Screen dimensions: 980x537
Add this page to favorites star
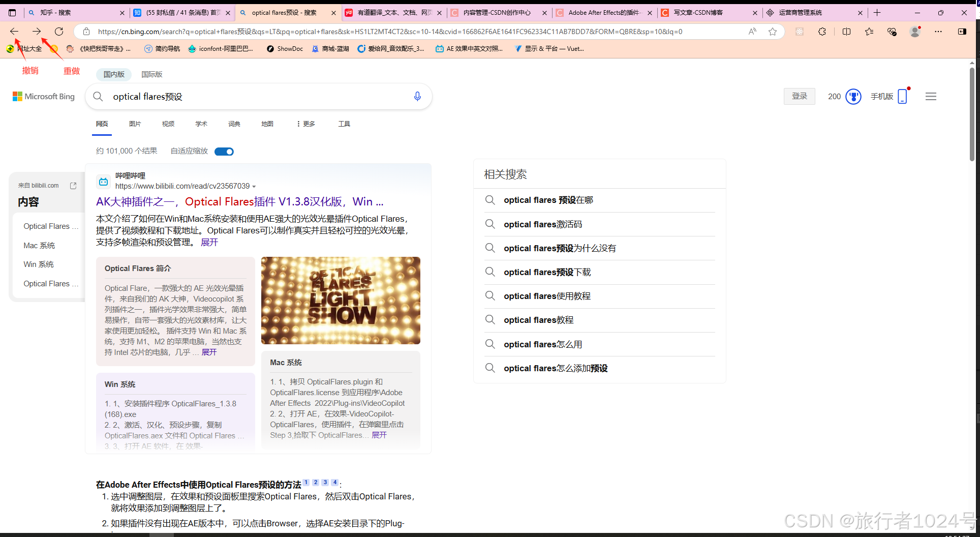click(x=773, y=32)
